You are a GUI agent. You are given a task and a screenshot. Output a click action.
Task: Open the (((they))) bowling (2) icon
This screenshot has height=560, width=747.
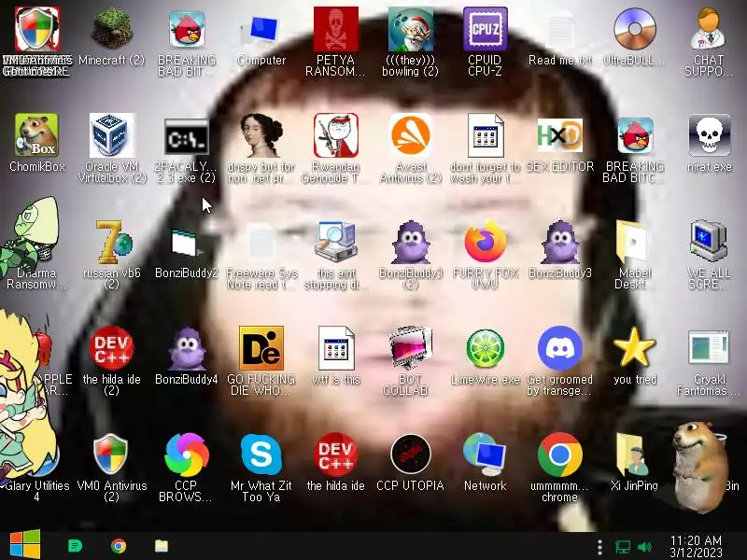(x=411, y=30)
